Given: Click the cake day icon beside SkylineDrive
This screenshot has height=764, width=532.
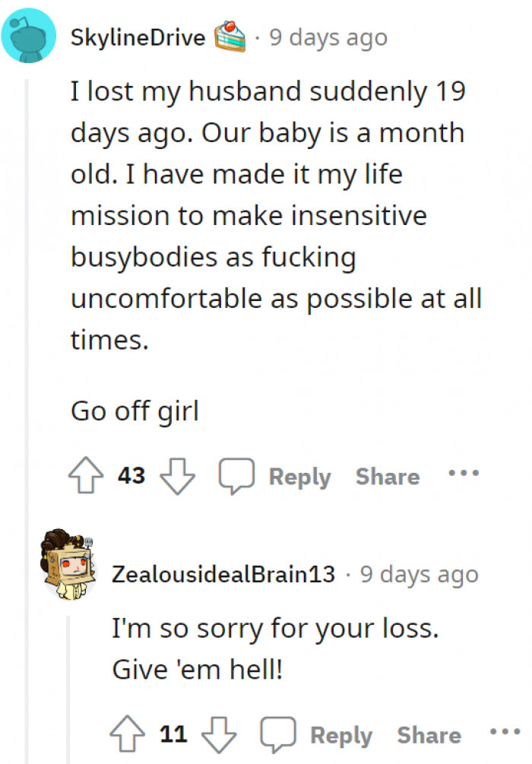Looking at the screenshot, I should pos(230,36).
